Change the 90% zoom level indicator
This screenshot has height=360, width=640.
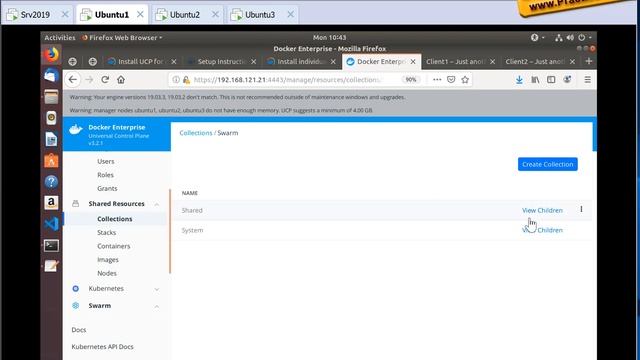click(411, 80)
